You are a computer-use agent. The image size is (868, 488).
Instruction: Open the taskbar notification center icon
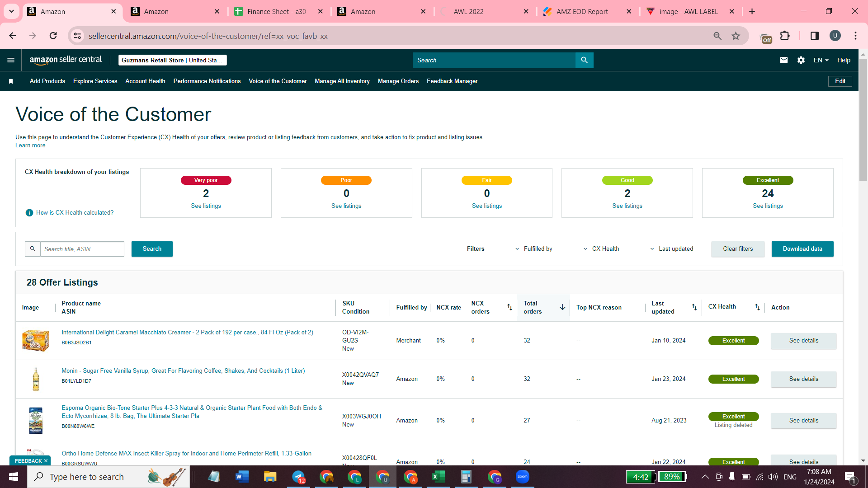point(850,477)
